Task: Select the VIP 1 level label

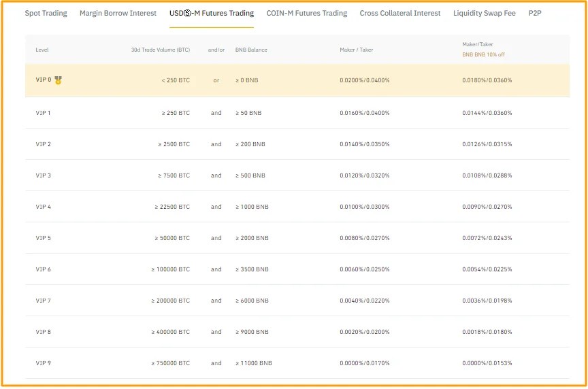Action: (x=43, y=113)
